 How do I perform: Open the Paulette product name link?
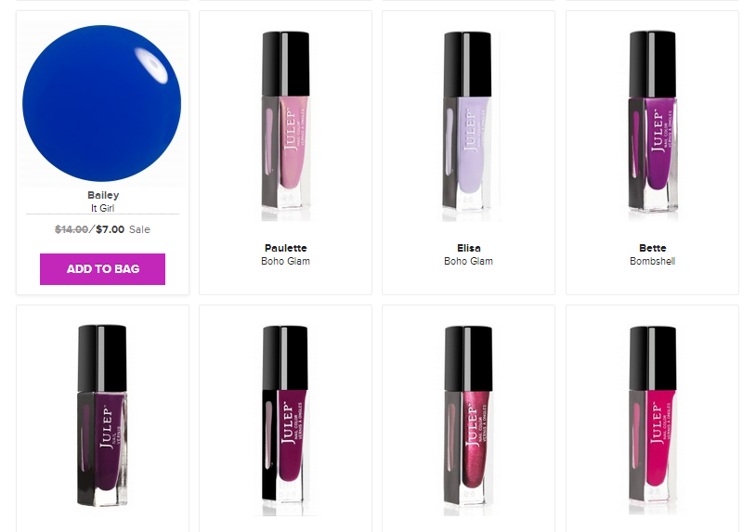(x=285, y=248)
